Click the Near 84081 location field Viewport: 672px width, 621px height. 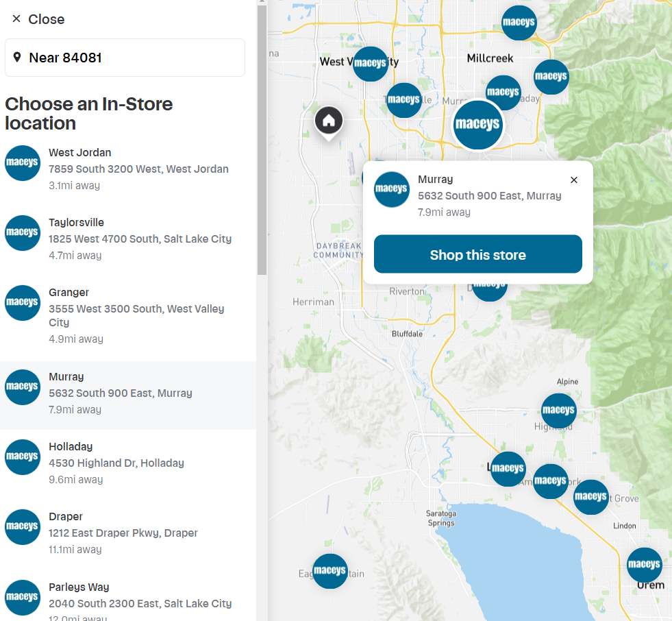point(125,58)
